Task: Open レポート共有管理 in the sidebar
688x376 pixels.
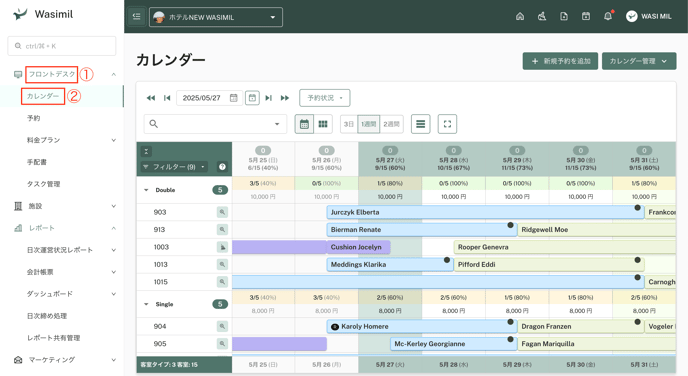Action: click(x=54, y=337)
